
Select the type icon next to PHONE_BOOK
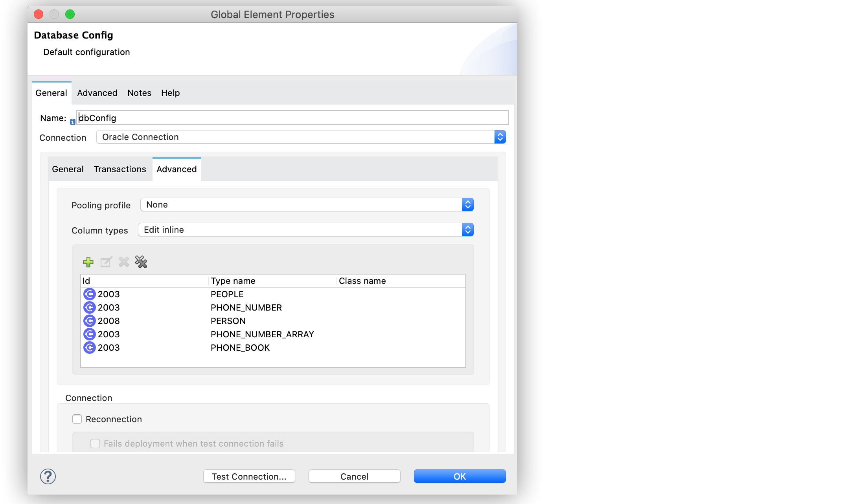(90, 348)
